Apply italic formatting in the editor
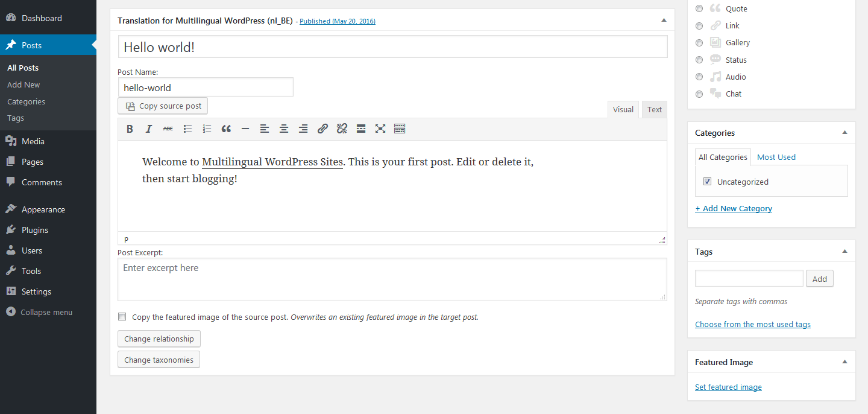 [x=149, y=129]
